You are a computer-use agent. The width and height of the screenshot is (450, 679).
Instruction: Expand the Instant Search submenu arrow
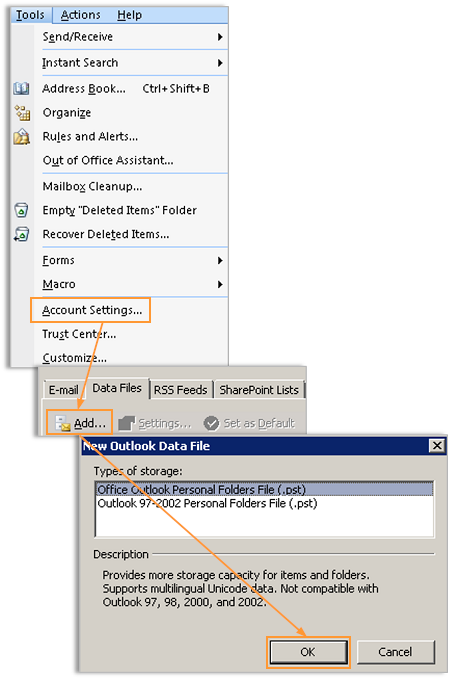220,63
